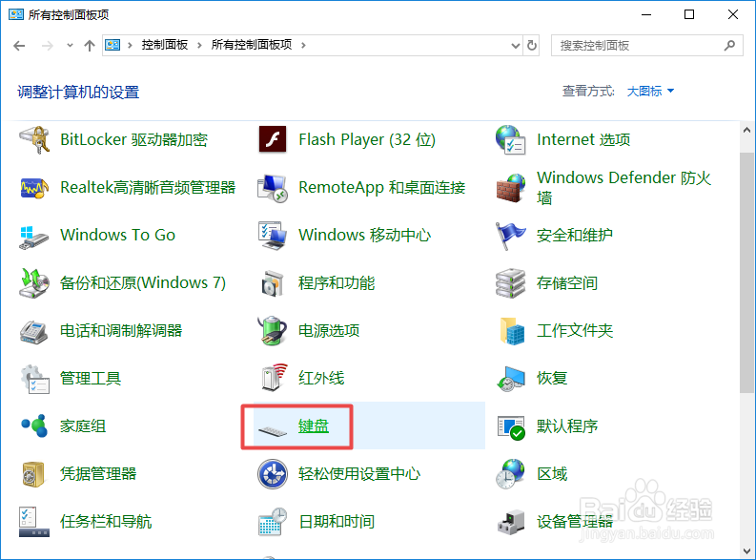This screenshot has height=560, width=756.
Task: Click the 电源选项 link text
Action: [x=329, y=331]
